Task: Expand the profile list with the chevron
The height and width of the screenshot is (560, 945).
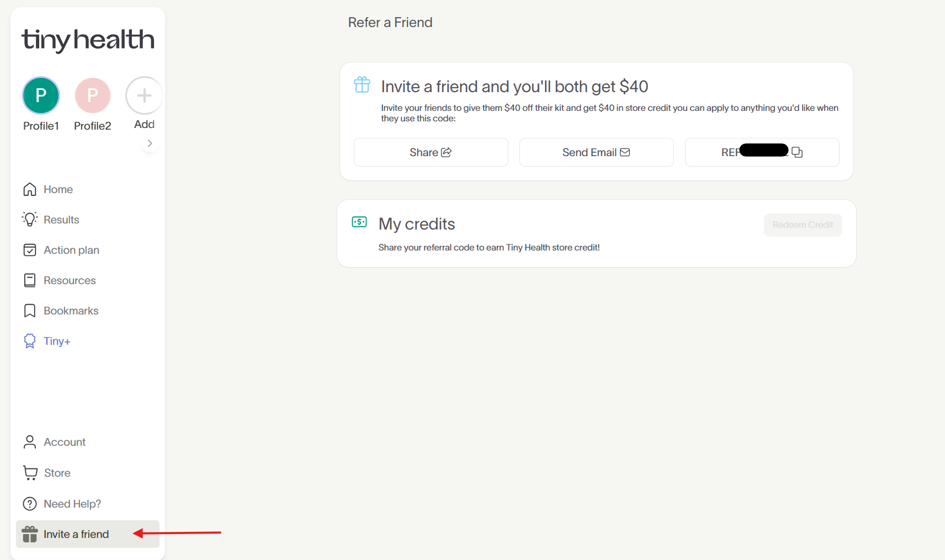Action: [150, 143]
